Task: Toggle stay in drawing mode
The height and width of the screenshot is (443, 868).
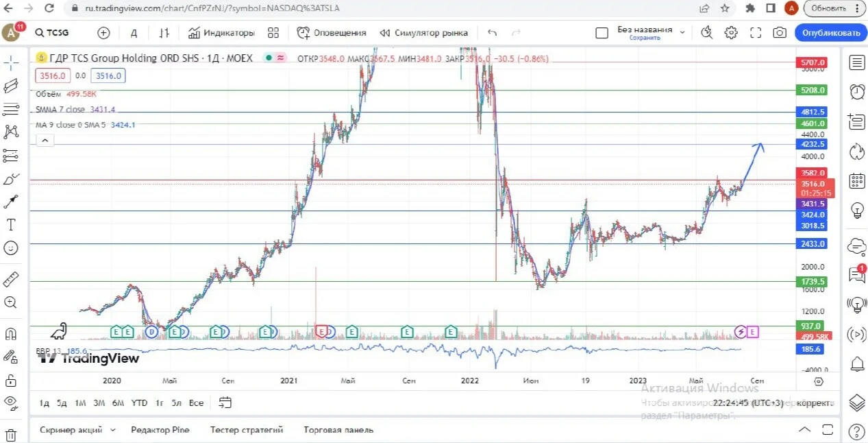Action: pos(11,357)
